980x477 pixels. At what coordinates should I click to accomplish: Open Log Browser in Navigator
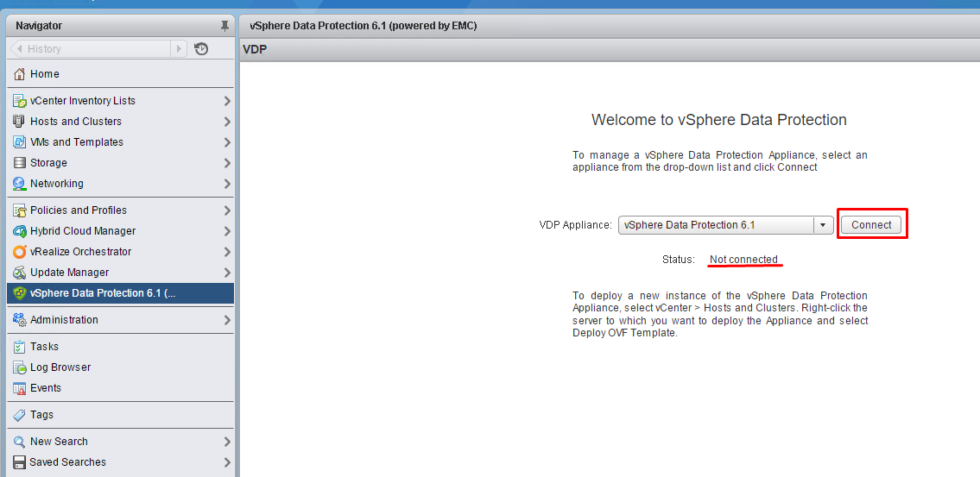click(121, 367)
